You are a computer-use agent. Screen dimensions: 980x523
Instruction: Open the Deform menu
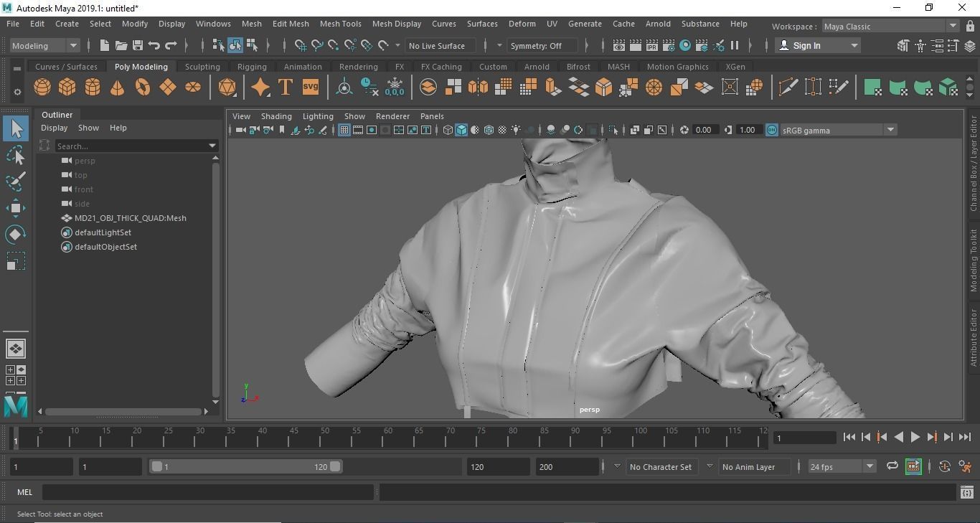[x=522, y=24]
